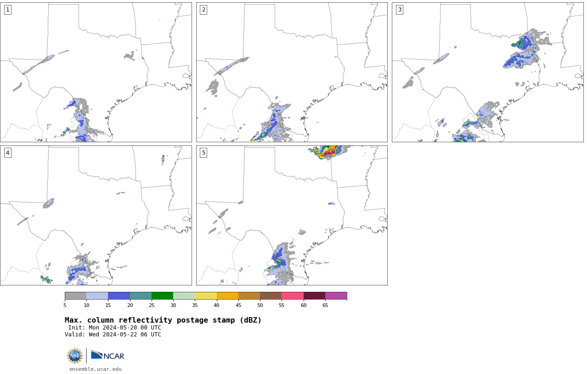The image size is (588, 374).
Task: Click the member number 1 label box
Action: click(x=7, y=10)
